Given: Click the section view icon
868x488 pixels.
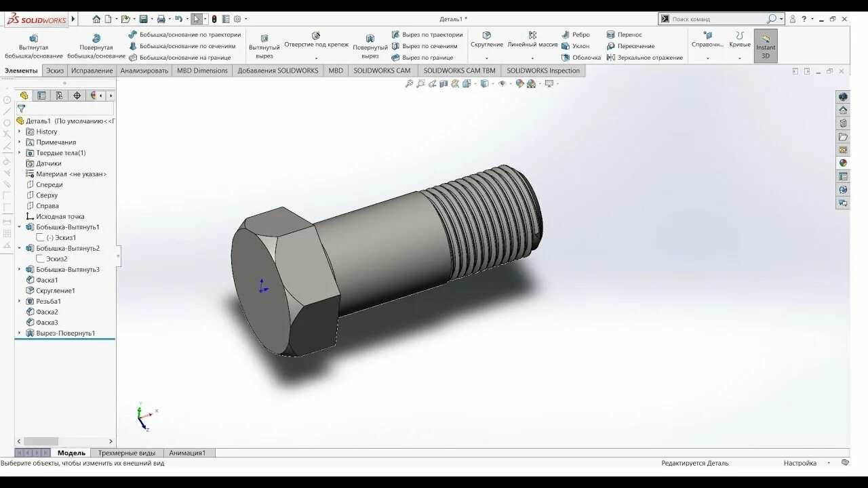Looking at the screenshot, I should click(443, 83).
